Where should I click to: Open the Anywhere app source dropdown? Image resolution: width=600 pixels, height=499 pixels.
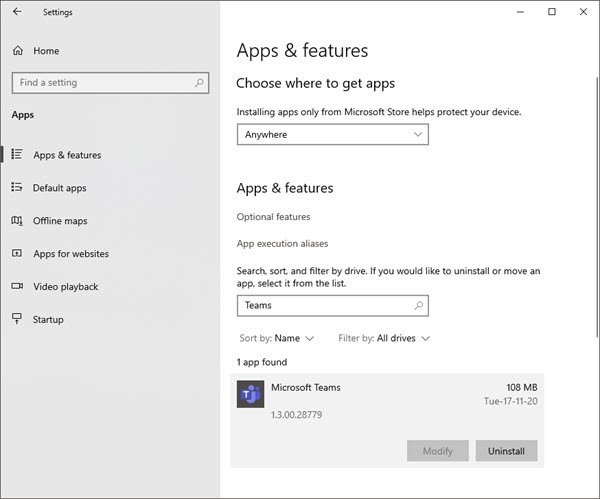pos(332,134)
